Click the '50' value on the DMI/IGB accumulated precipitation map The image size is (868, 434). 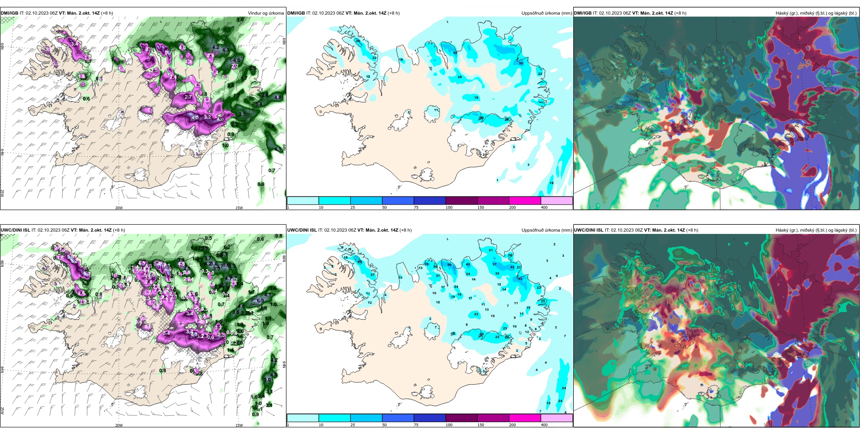click(521, 64)
